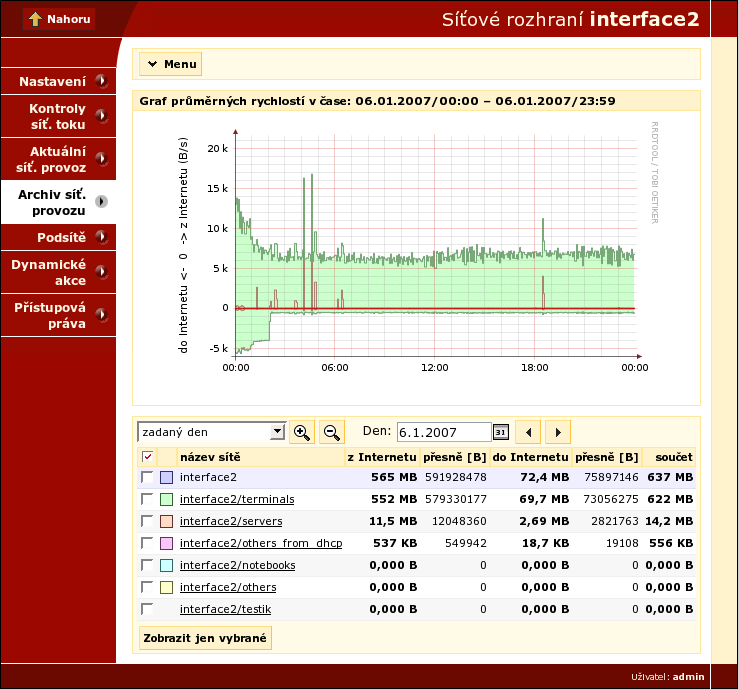Open the calendar date picker icon

(501, 432)
